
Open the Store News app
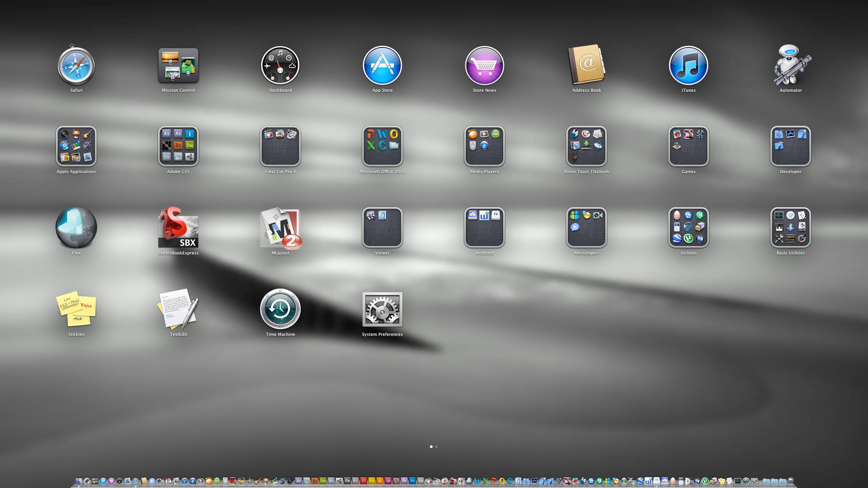484,66
